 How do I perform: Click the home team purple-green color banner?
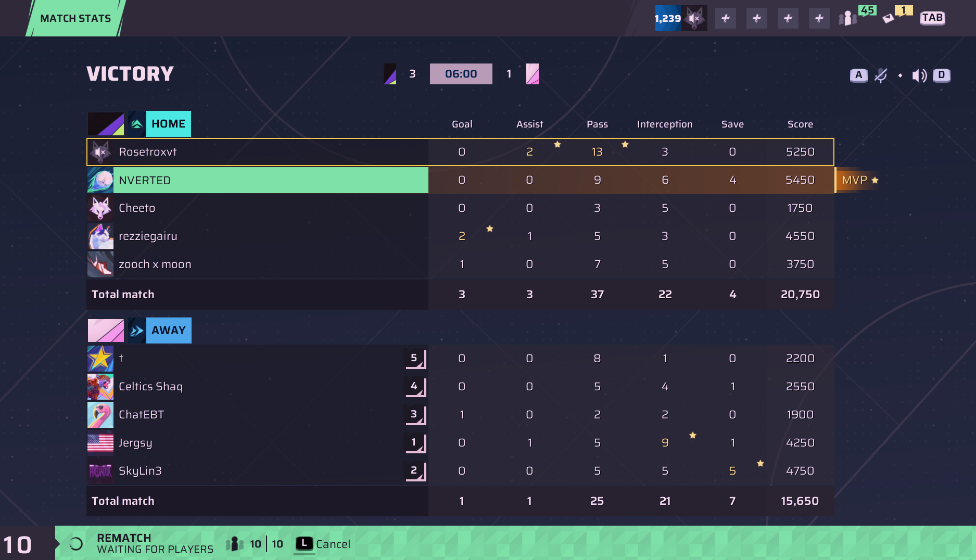pos(106,124)
